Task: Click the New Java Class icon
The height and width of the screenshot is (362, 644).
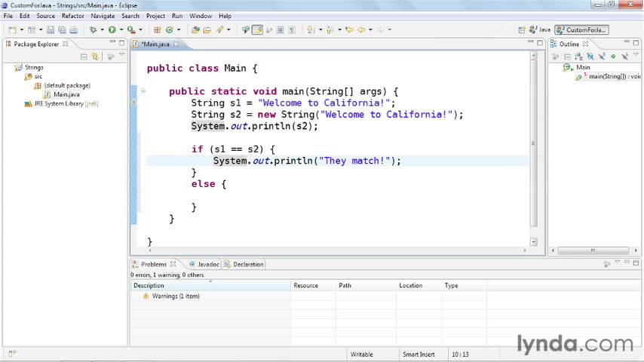Action: click(x=169, y=29)
